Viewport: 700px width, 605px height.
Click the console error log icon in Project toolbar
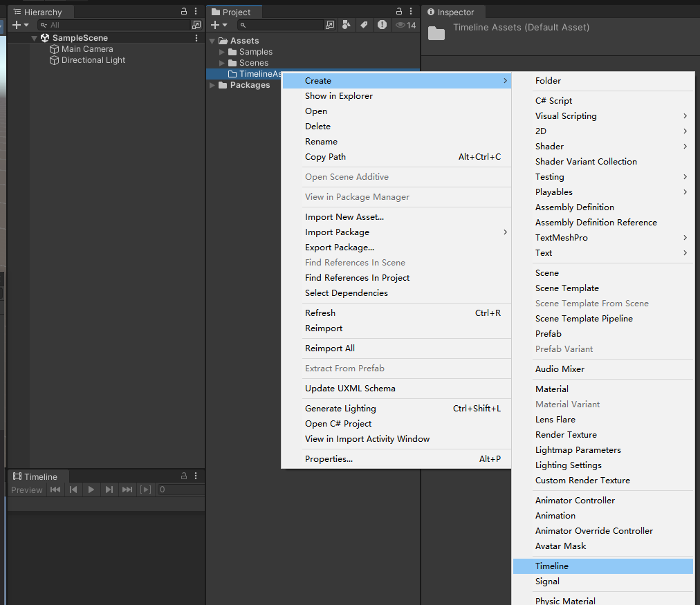coord(382,25)
